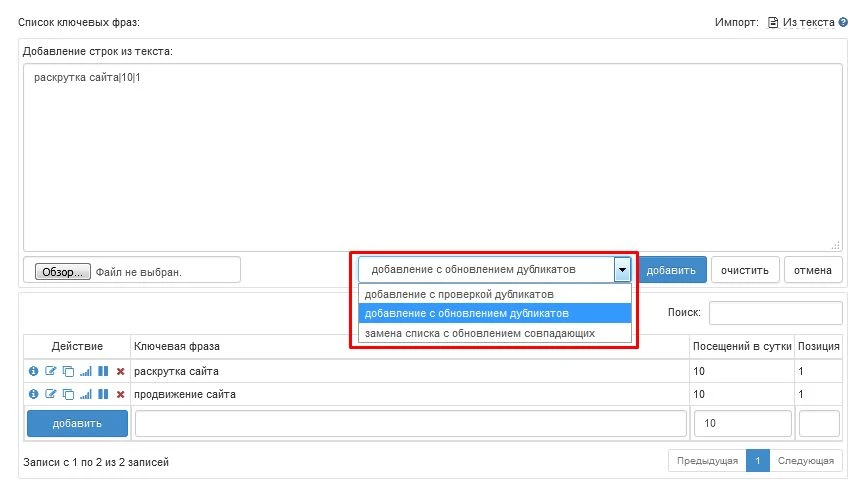
Task: Pause the 'продвижение сайта' keyword phrase
Action: tap(103, 394)
